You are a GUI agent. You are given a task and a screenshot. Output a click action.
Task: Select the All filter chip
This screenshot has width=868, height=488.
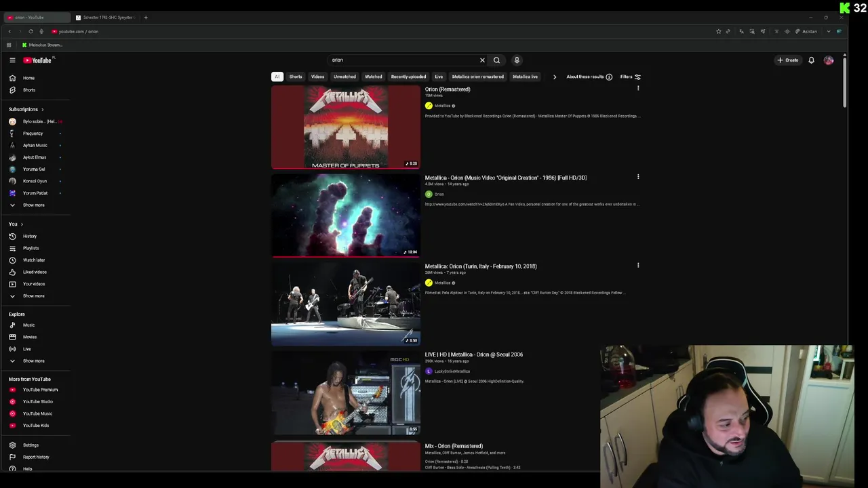277,77
